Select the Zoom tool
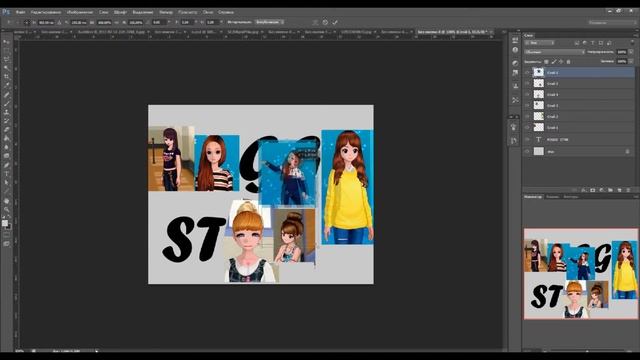 6,209
